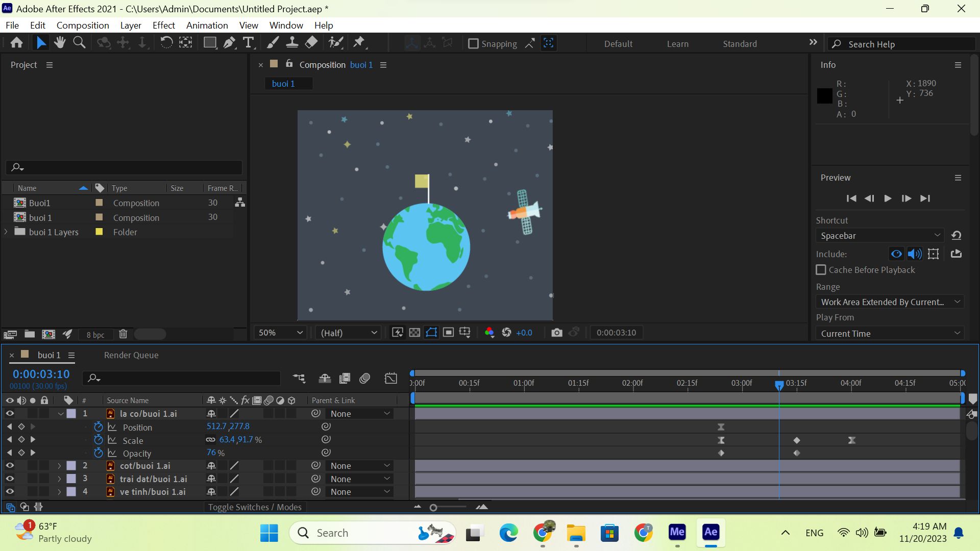Select the Rotation tool
The width and height of the screenshot is (980, 551).
click(x=166, y=43)
